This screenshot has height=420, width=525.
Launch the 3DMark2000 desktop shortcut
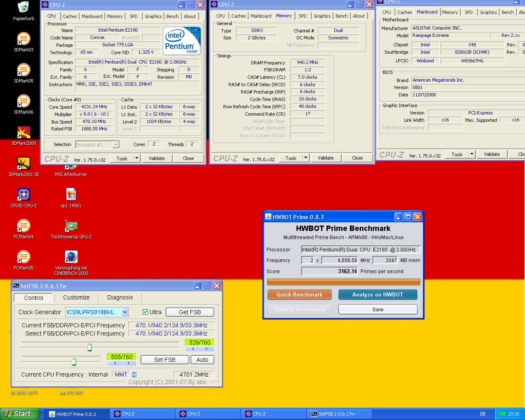[23, 132]
